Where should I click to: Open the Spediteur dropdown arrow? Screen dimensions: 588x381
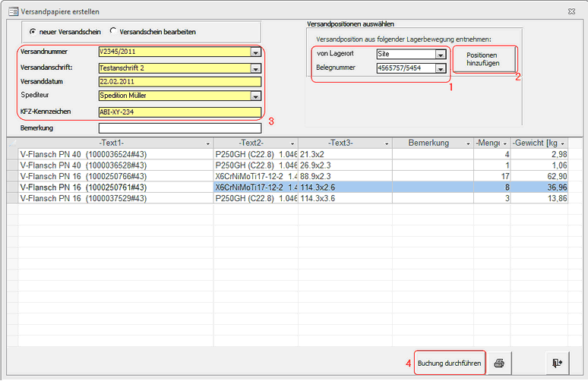256,96
